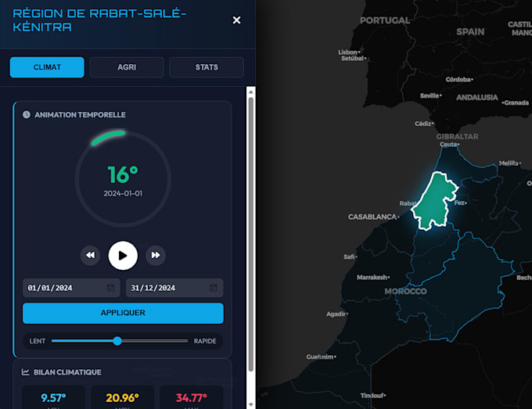Click the Agadir label on the map
The height and width of the screenshot is (409, 532).
(x=336, y=314)
